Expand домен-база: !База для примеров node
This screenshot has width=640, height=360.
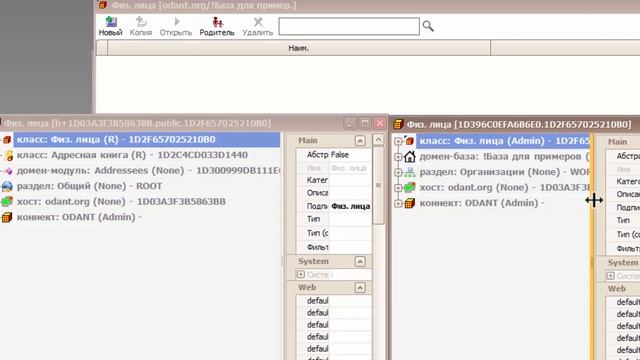[398, 157]
